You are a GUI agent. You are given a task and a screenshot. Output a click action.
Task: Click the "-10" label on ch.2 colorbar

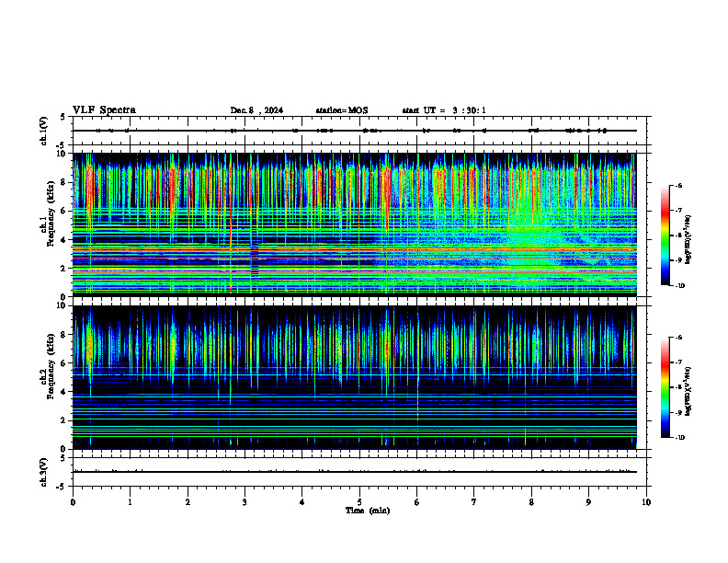coord(680,438)
